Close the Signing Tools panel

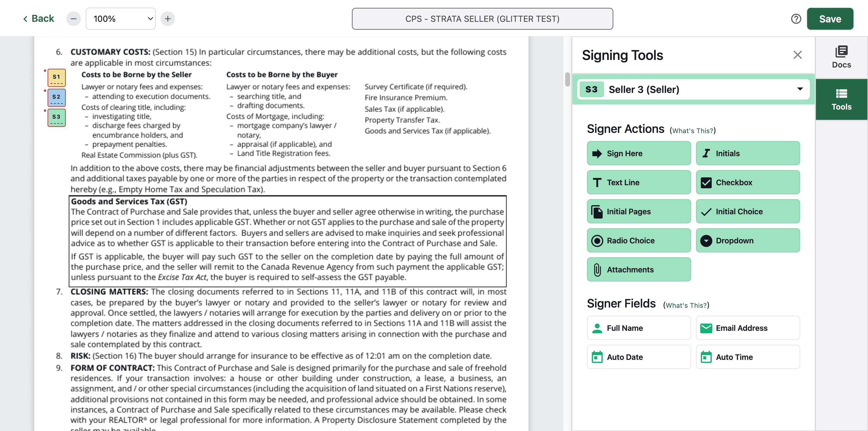[797, 55]
